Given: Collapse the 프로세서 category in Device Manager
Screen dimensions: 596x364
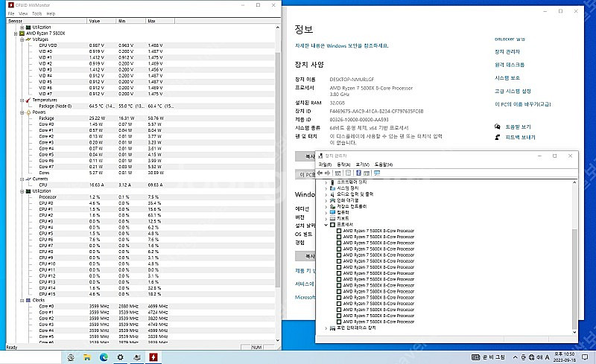Looking at the screenshot, I should pos(326,225).
